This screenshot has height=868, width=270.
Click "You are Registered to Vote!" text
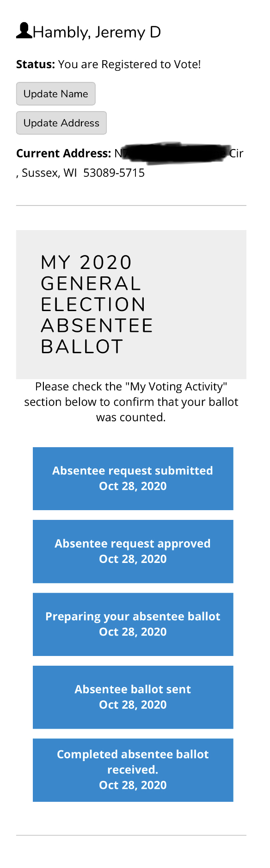[129, 64]
